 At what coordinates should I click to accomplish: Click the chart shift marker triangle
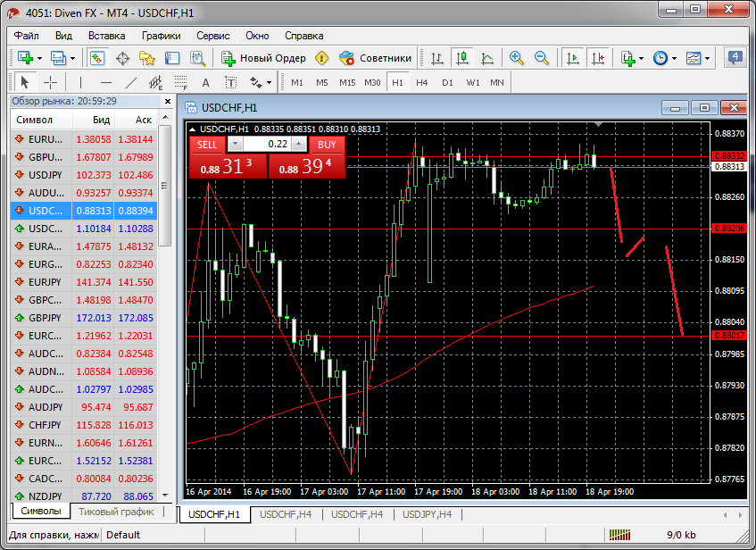[598, 124]
